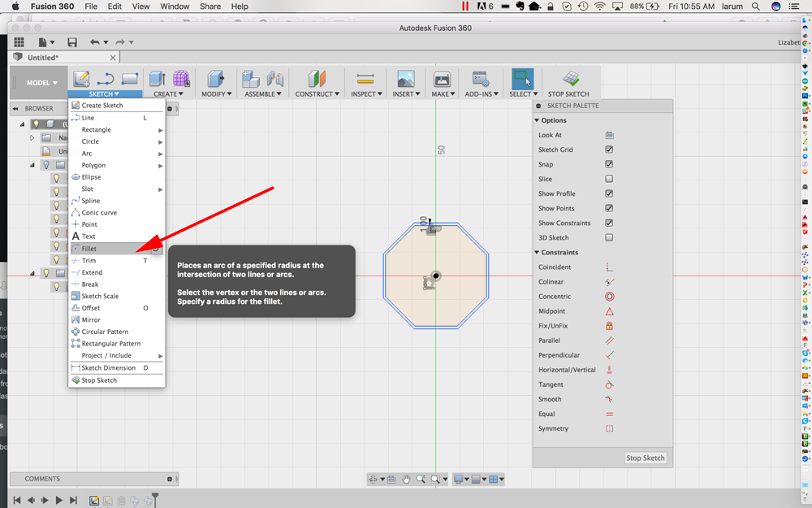Click the Save icon

[72, 42]
